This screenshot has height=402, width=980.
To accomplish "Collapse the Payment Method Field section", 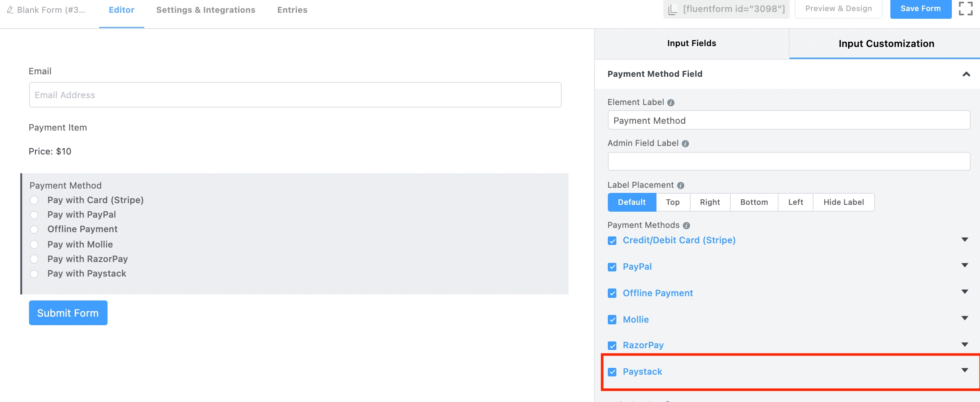I will [x=966, y=74].
